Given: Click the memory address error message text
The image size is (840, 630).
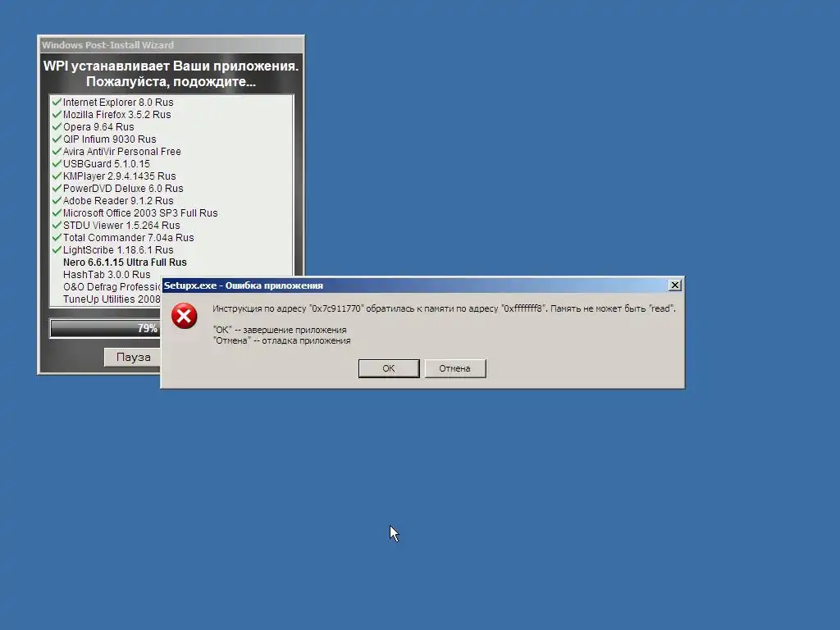Looking at the screenshot, I should coord(444,308).
